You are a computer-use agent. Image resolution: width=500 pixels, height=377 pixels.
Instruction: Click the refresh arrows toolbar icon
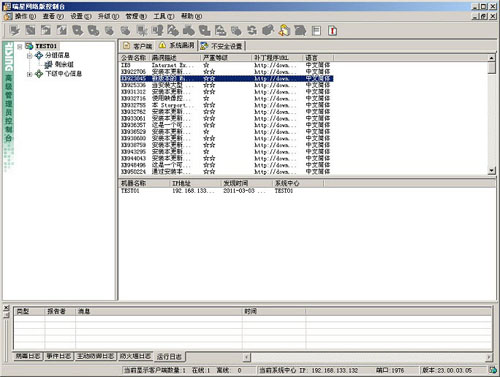[252, 31]
